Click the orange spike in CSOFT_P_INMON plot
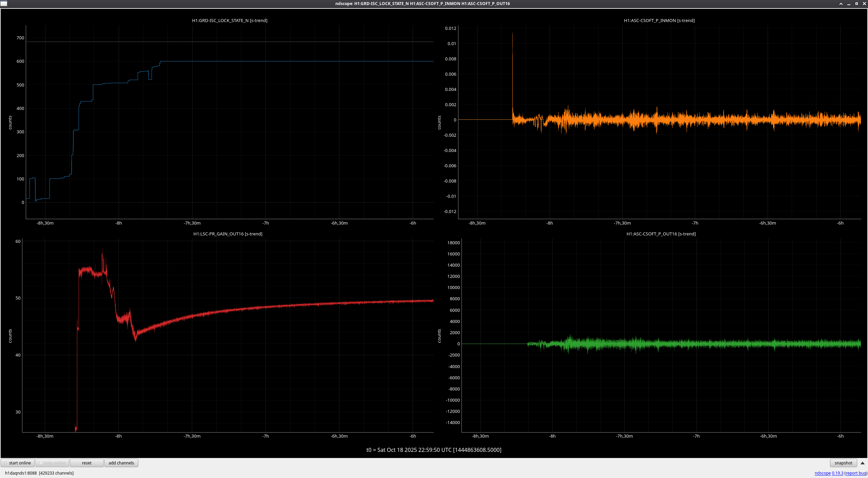 (512, 68)
